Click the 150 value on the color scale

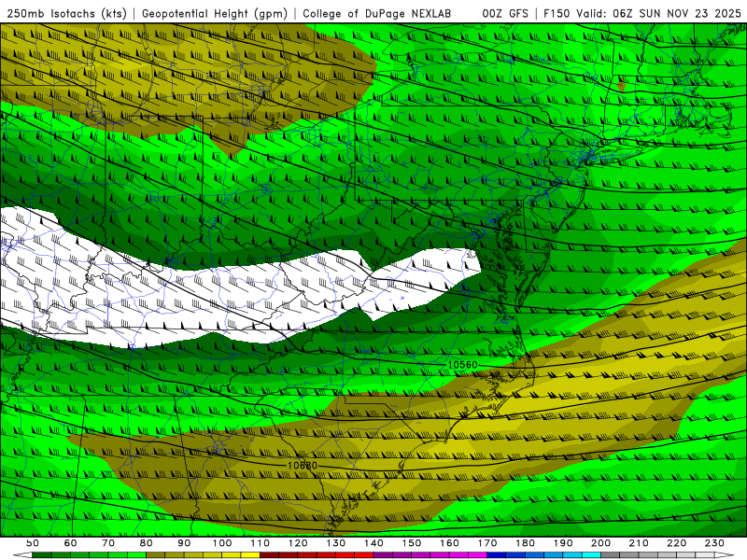click(412, 543)
